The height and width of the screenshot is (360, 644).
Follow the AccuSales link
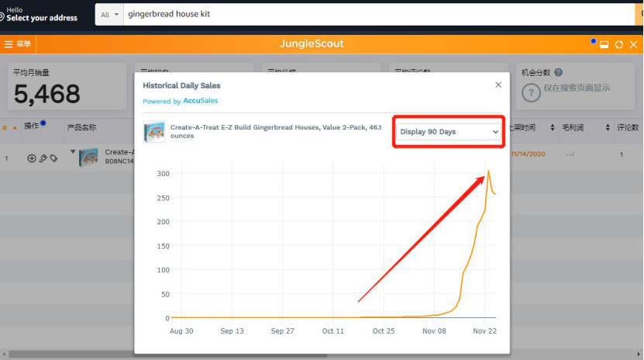tap(201, 101)
